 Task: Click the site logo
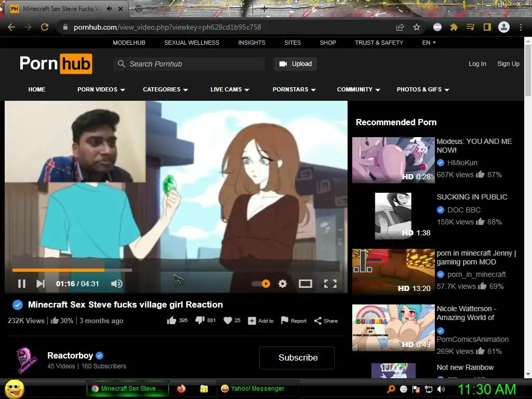click(56, 64)
